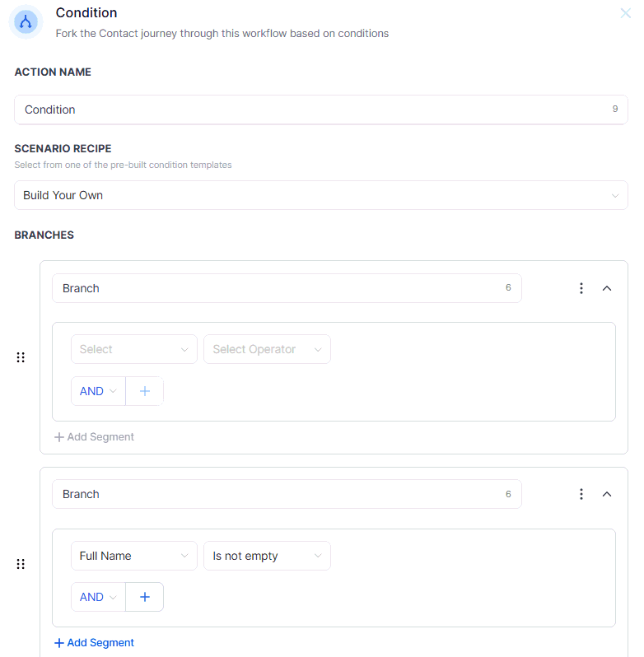
Task: Close the Condition panel
Action: (x=625, y=13)
